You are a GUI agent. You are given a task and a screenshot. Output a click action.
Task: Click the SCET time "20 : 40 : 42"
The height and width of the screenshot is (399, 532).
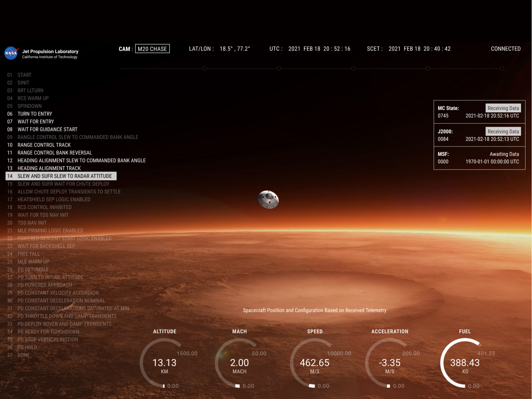tap(437, 49)
